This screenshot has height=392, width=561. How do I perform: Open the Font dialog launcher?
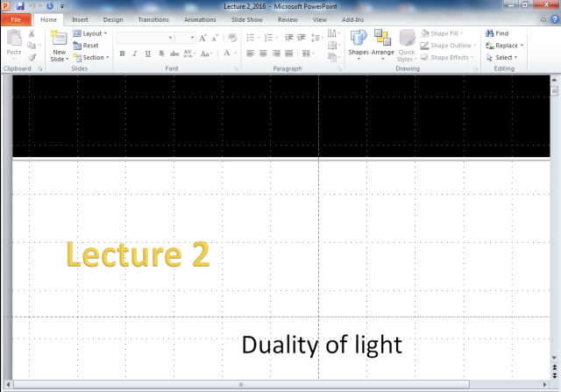click(x=236, y=68)
